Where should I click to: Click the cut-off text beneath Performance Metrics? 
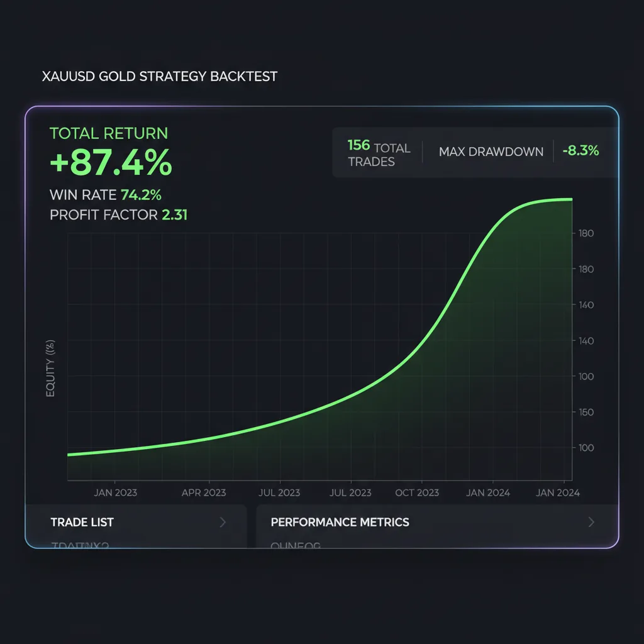(x=295, y=546)
